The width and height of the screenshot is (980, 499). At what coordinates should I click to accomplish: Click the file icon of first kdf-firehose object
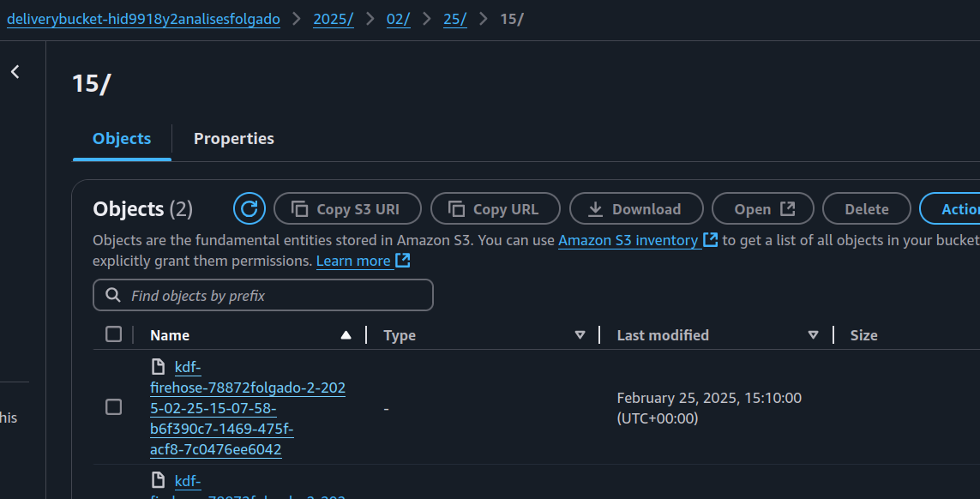pos(158,367)
